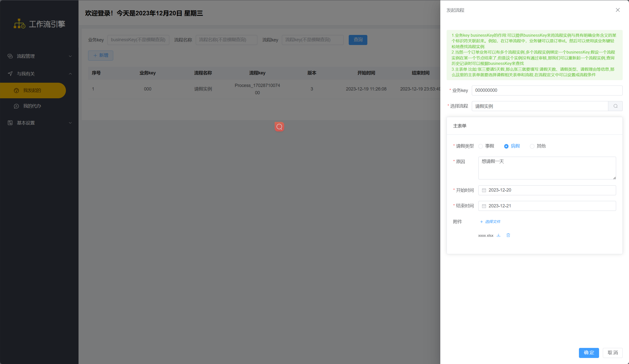
Task: Click the 选择文件 upload link
Action: [490, 221]
